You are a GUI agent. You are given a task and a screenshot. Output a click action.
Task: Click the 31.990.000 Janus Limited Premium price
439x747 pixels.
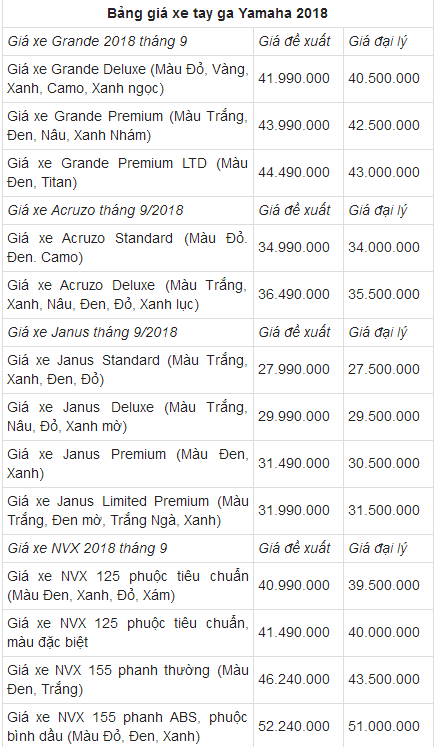point(294,510)
